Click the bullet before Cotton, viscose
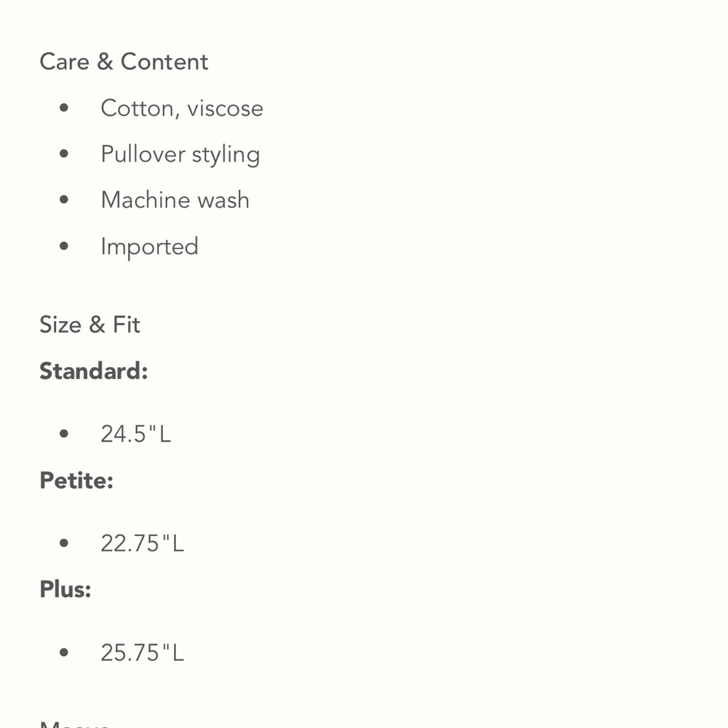This screenshot has width=728, height=728. click(x=64, y=108)
